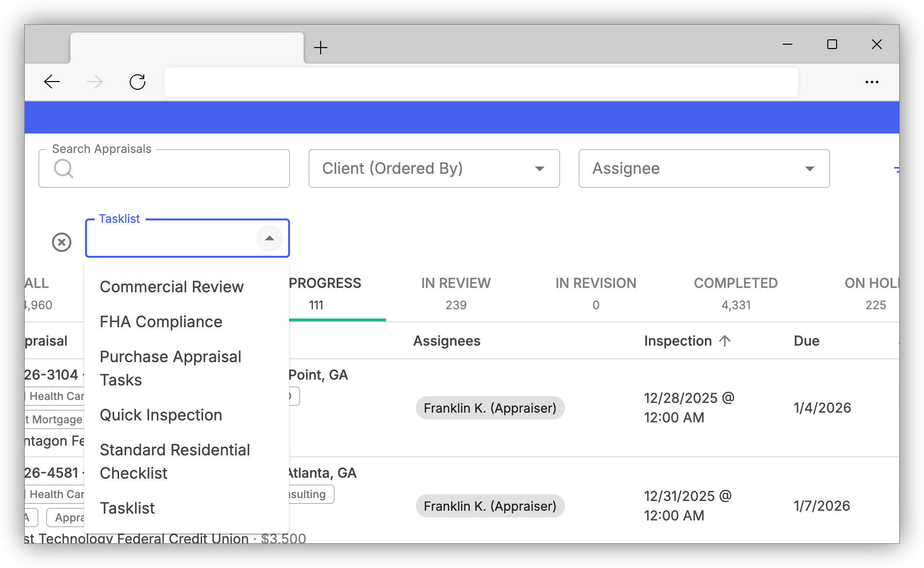
Task: Click the search magnifier icon
Action: [64, 168]
